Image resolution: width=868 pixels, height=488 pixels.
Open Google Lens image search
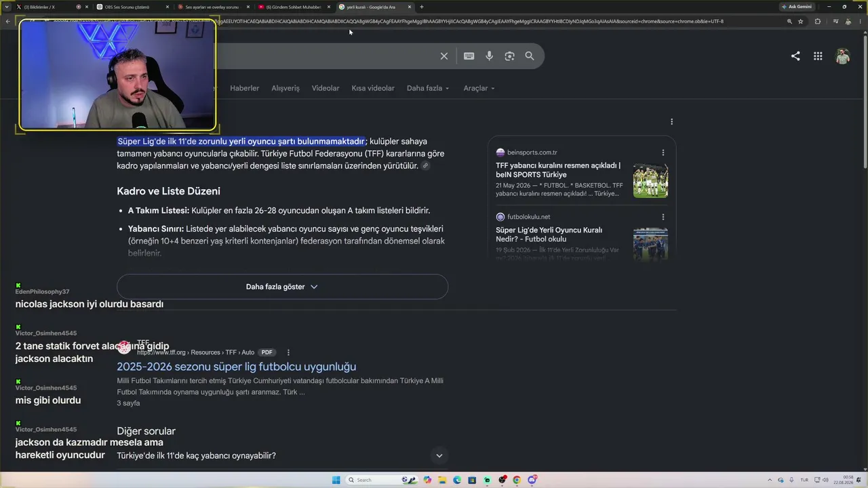[x=509, y=56]
